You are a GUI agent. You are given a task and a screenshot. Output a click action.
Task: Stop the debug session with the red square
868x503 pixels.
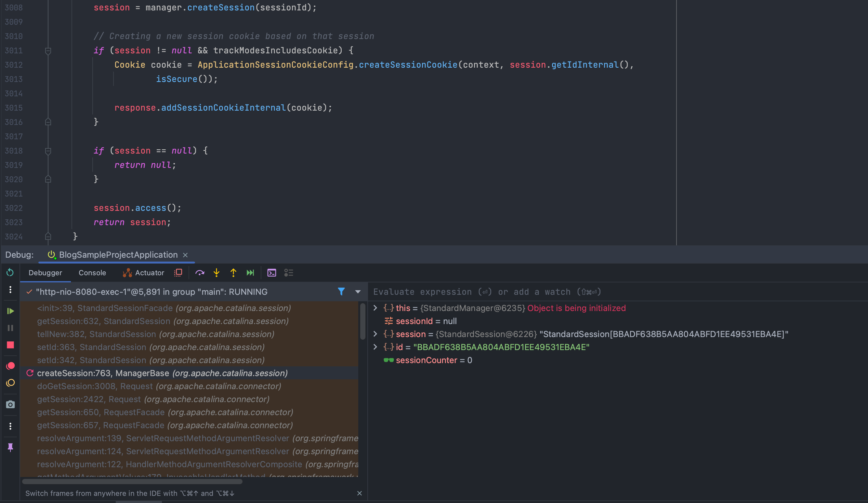(x=10, y=345)
